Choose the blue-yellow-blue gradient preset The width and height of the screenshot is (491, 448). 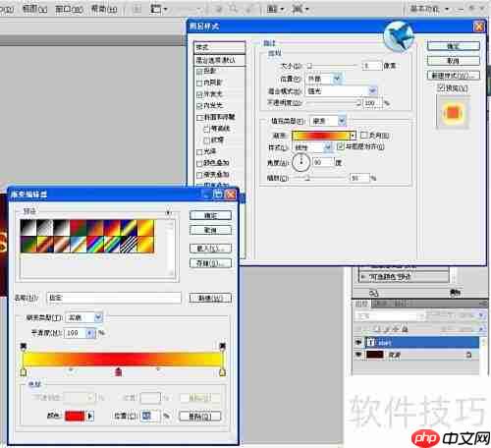pos(129,228)
